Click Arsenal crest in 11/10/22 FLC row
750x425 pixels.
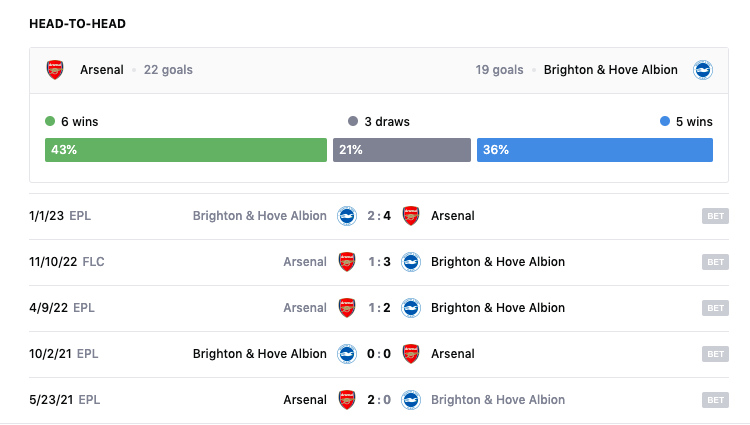[346, 262]
